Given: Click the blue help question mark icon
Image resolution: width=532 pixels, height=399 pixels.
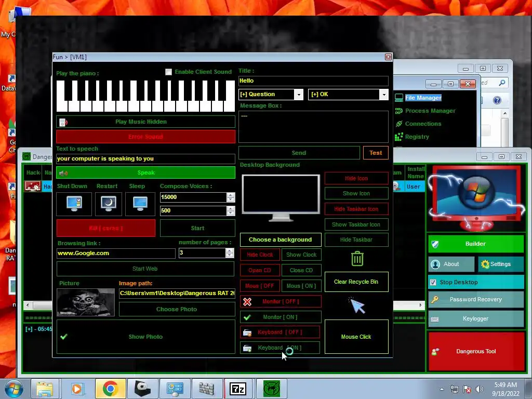Looking at the screenshot, I should click(497, 100).
